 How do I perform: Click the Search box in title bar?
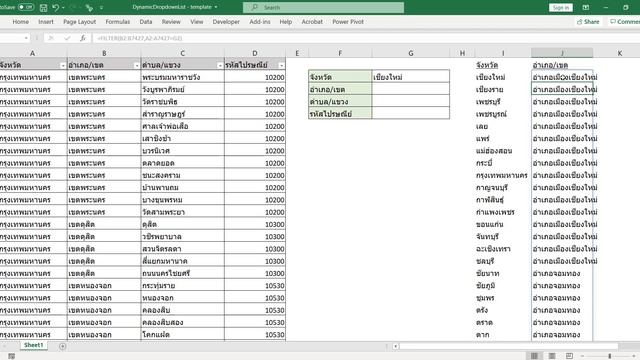tap(323, 7)
